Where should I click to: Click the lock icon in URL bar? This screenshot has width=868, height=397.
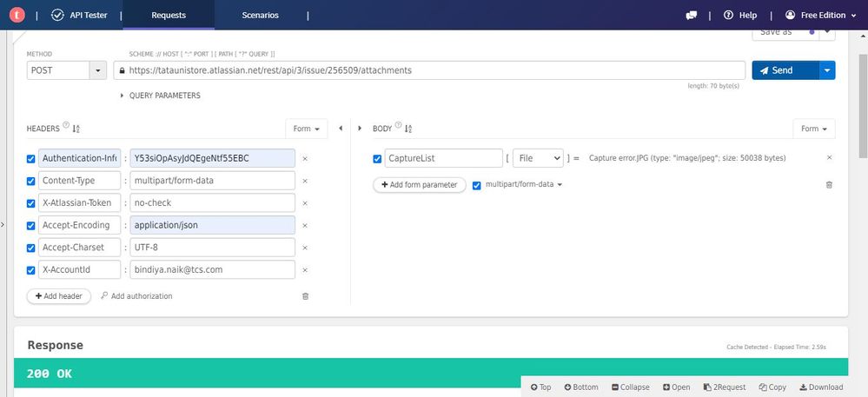122,71
